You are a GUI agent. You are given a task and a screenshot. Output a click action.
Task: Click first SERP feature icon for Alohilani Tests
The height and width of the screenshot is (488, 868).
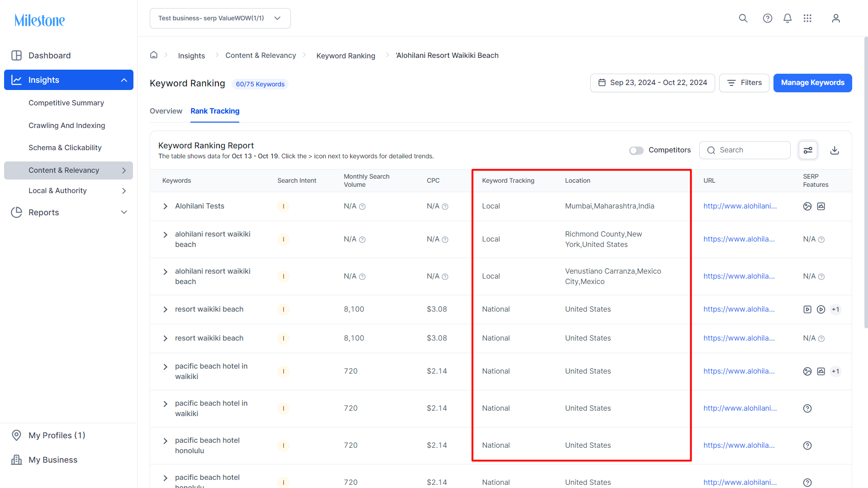pyautogui.click(x=807, y=206)
